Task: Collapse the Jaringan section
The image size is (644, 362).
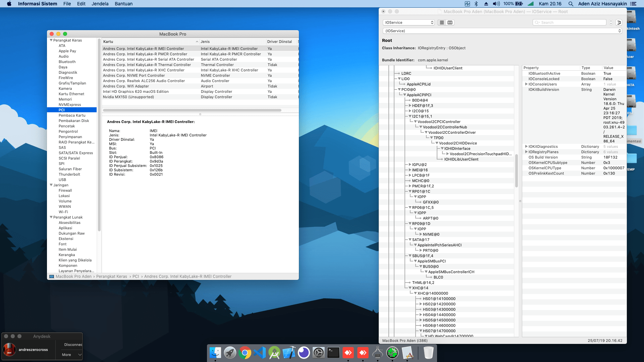Action: coord(51,185)
